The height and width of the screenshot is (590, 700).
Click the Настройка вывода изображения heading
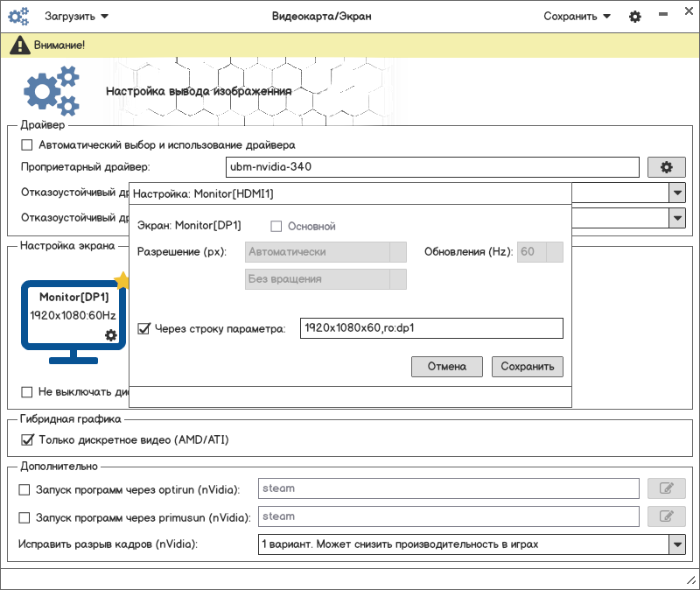199,91
